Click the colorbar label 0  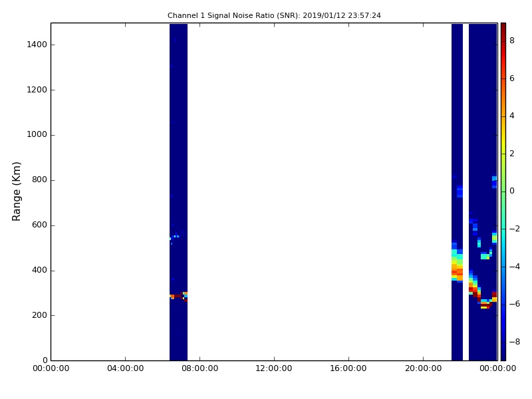tap(512, 191)
